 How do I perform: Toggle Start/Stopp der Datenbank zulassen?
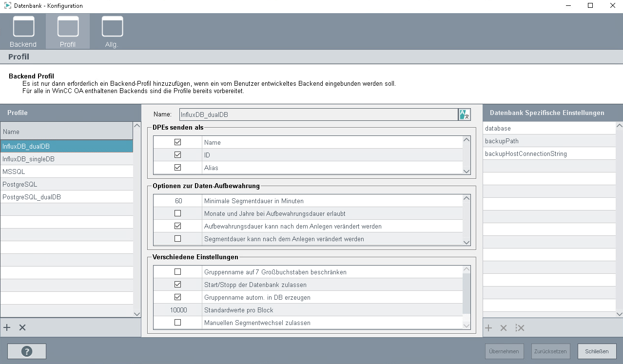(177, 285)
